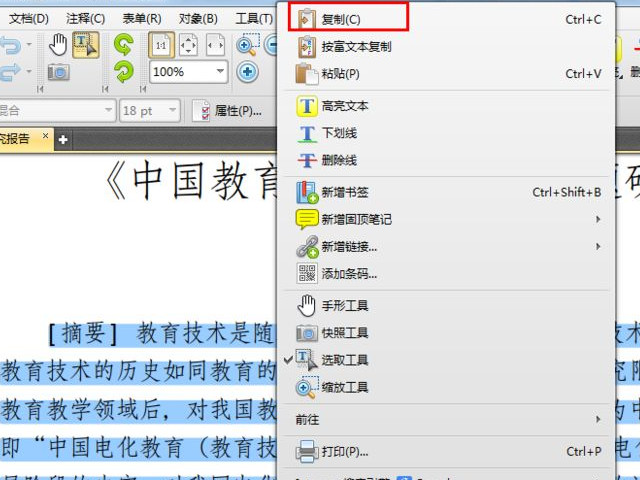
Task: Switch to Snapshot tool (快照工具) in menu
Action: [448, 333]
